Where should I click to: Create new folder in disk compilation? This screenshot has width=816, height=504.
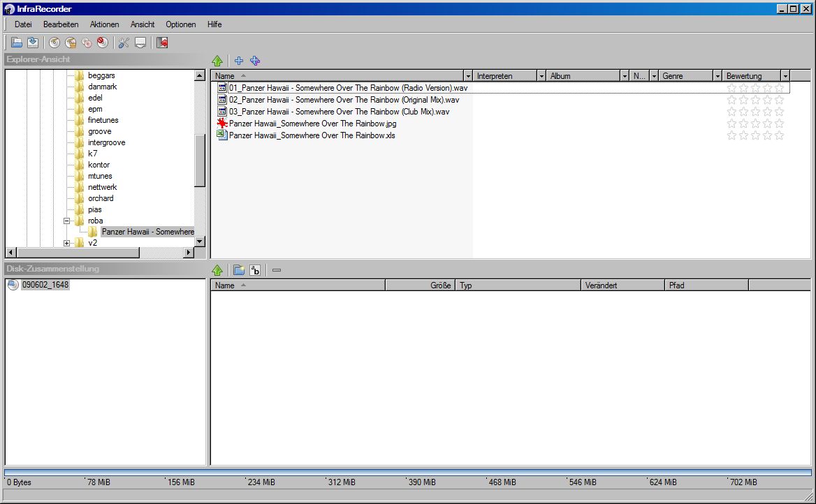tap(239, 270)
